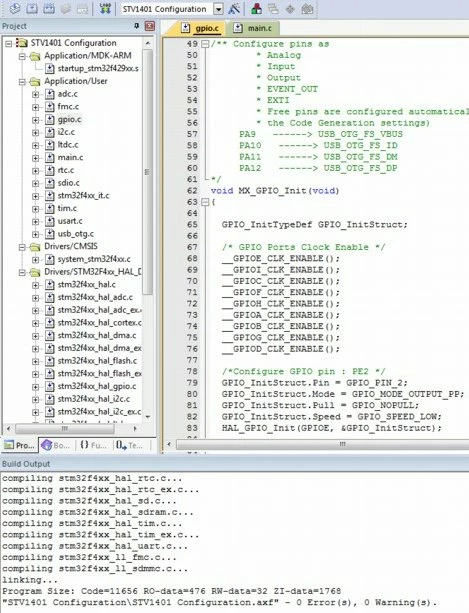Click the Manage Run-Time Environment icon
The width and height of the screenshot is (469, 613).
click(x=273, y=9)
